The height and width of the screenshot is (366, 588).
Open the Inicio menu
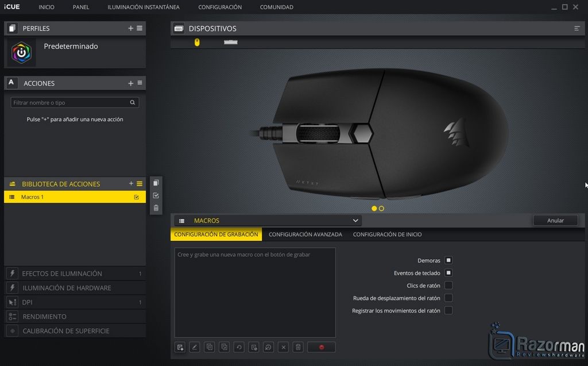47,7
